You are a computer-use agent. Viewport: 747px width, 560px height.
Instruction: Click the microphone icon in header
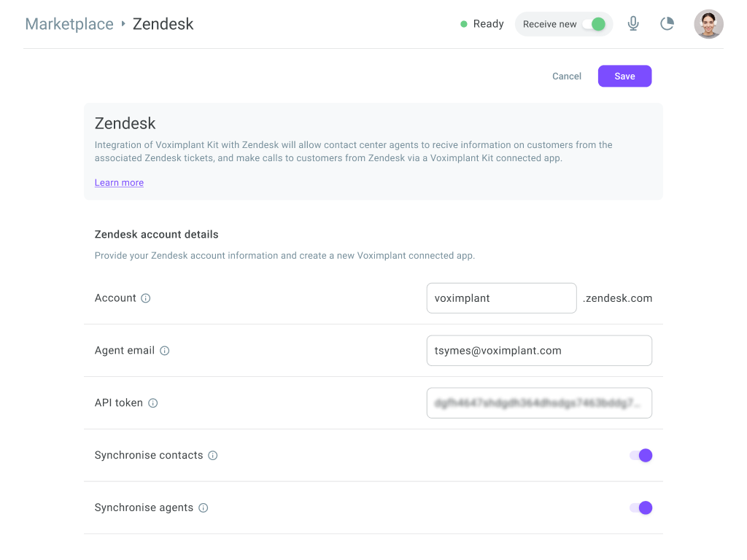point(633,24)
